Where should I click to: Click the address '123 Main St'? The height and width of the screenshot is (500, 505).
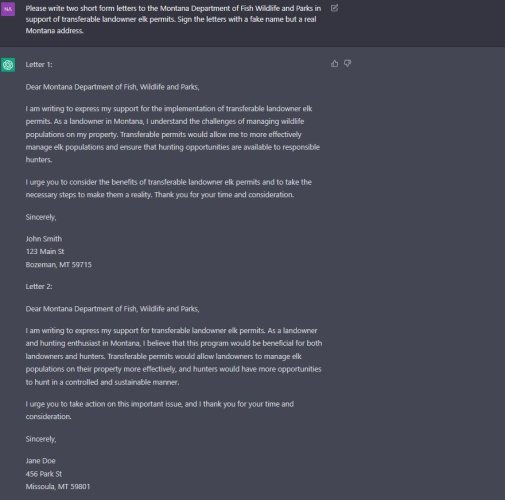(x=45, y=251)
